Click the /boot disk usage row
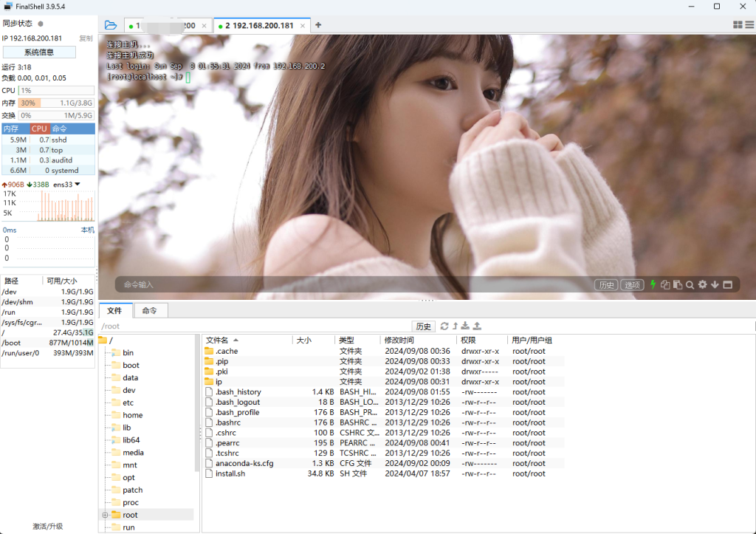756x534 pixels. click(x=47, y=343)
